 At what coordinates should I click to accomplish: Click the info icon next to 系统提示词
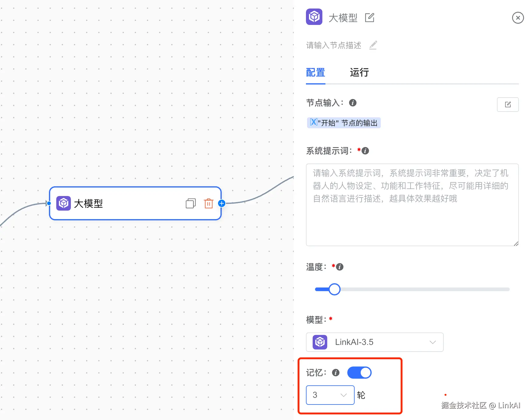tap(365, 151)
